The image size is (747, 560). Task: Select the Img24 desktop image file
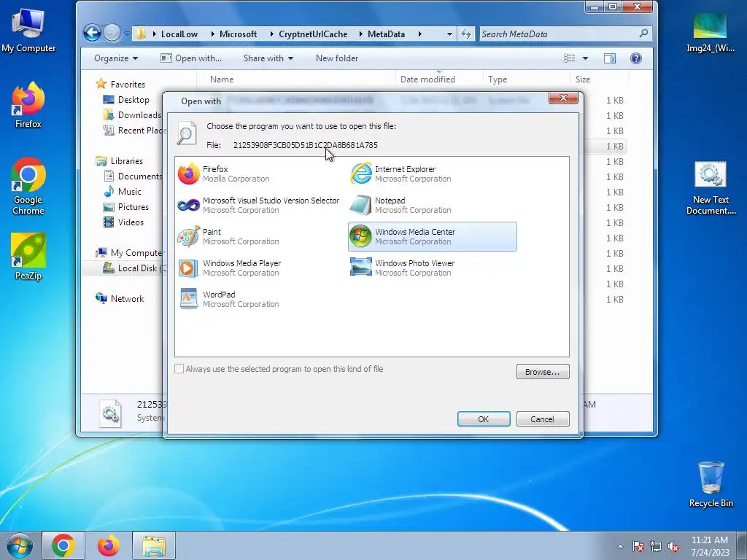click(x=711, y=32)
